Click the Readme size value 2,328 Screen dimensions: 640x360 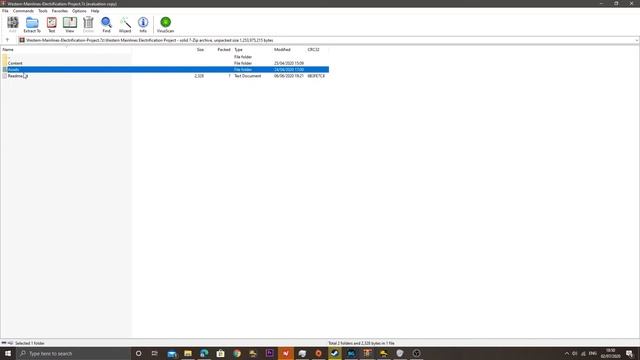(x=199, y=76)
